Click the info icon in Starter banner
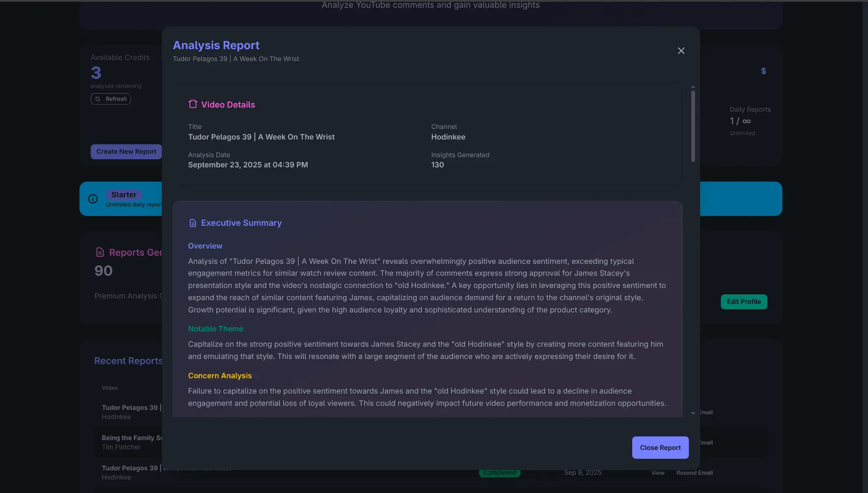868x493 pixels. coord(93,199)
